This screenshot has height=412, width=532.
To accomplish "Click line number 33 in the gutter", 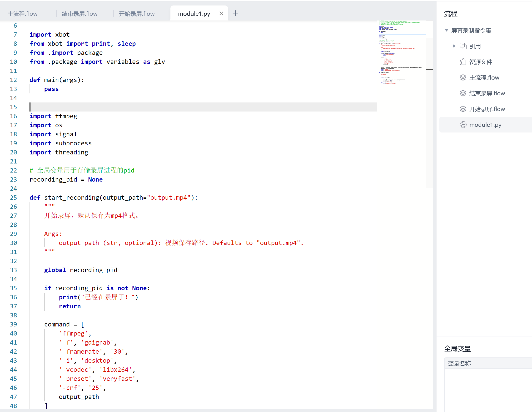I will [x=13, y=270].
